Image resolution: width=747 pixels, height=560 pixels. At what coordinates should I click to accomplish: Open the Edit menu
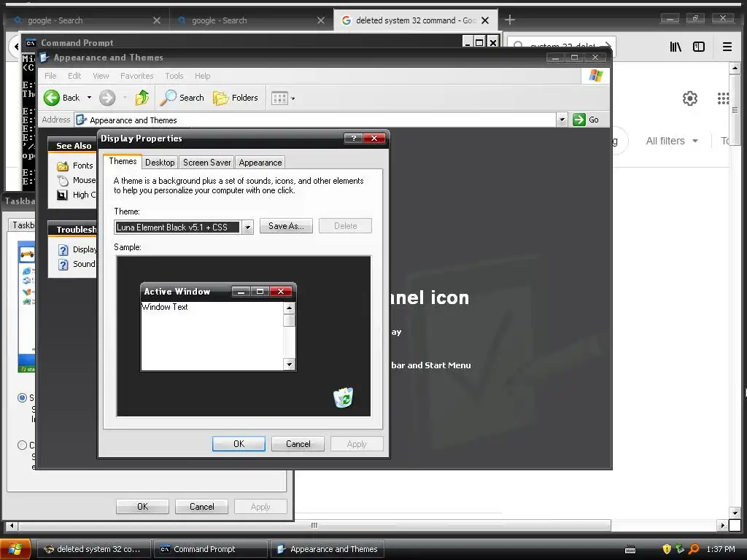tap(74, 76)
